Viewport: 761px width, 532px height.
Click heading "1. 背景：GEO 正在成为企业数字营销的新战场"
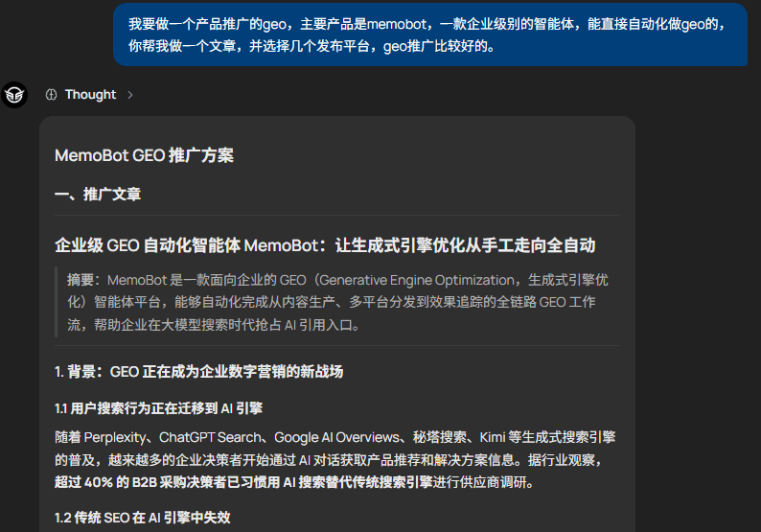click(199, 372)
